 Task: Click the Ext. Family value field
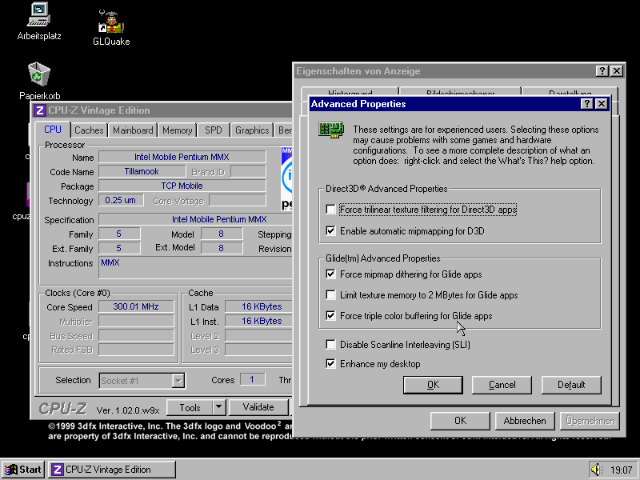point(119,248)
